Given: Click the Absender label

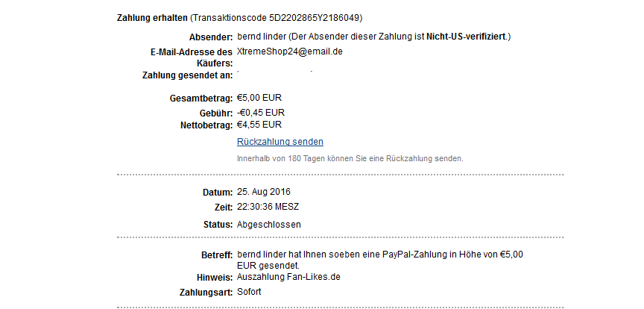Looking at the screenshot, I should 212,37.
